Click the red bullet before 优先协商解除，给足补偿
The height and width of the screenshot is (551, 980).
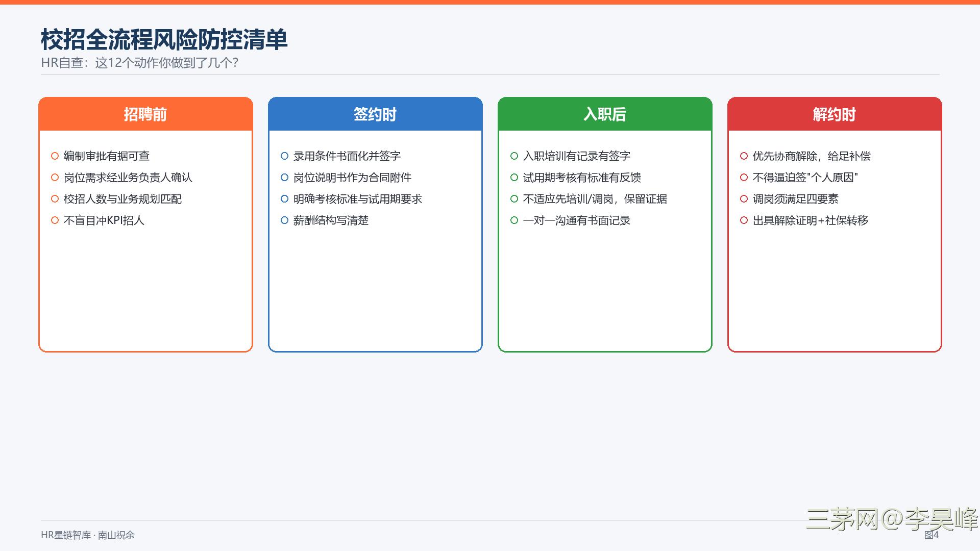click(x=744, y=156)
